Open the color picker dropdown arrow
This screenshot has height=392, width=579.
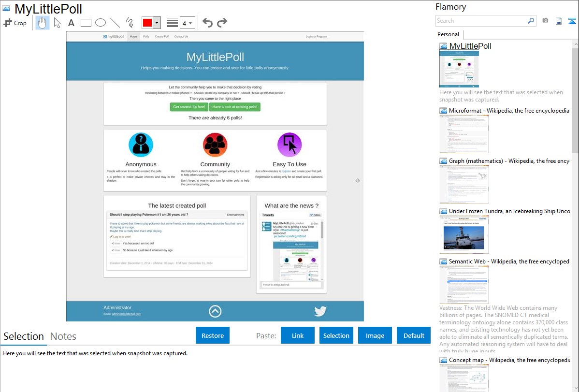tap(157, 23)
